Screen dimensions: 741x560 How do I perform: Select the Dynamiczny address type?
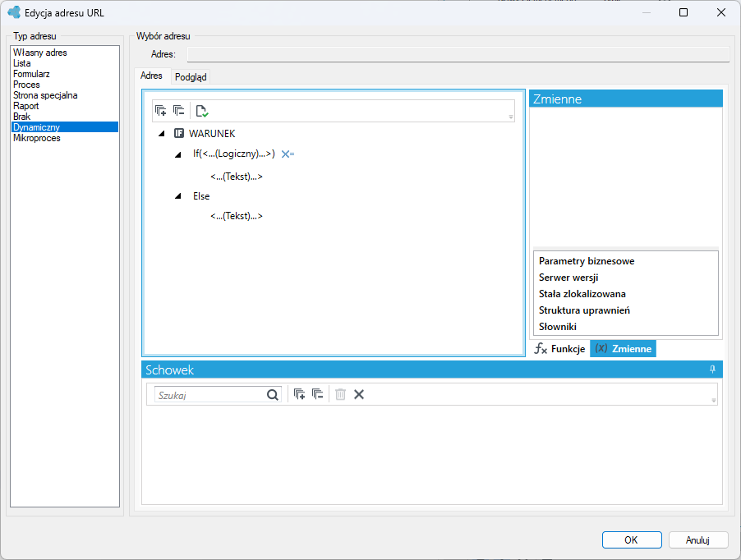(65, 127)
